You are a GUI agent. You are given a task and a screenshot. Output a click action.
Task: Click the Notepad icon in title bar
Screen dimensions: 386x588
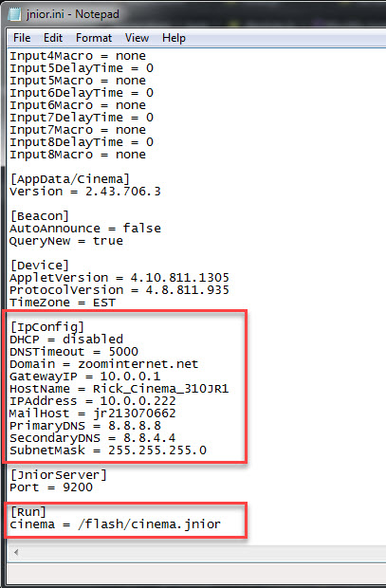point(14,14)
